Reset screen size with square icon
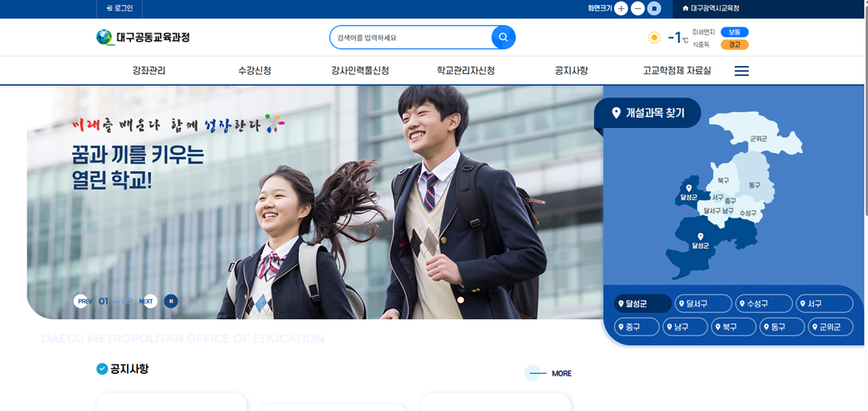 (654, 8)
